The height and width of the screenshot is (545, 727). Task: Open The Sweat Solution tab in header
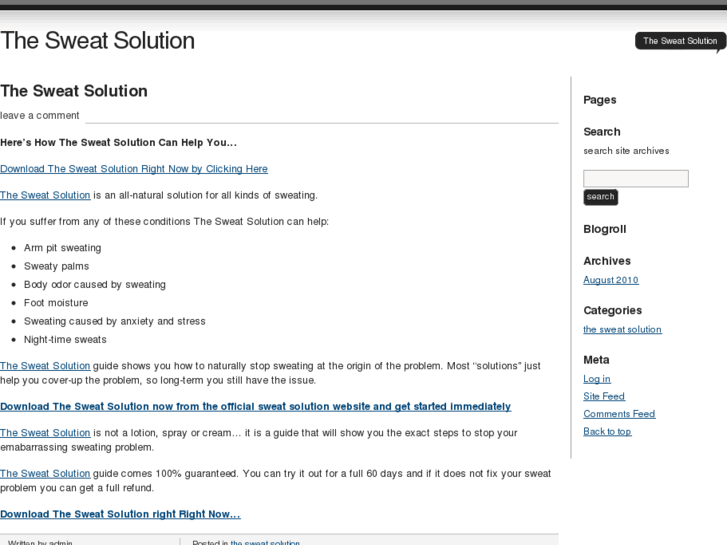tap(680, 41)
